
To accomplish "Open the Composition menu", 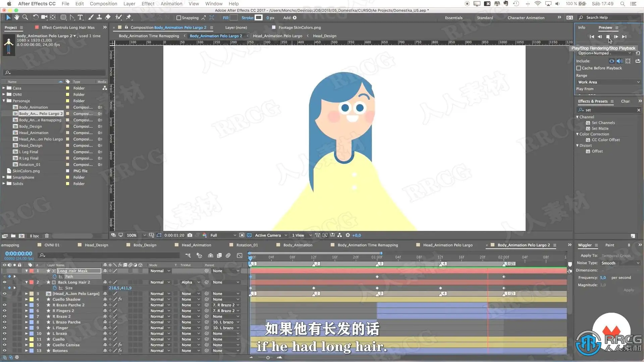I will (103, 4).
